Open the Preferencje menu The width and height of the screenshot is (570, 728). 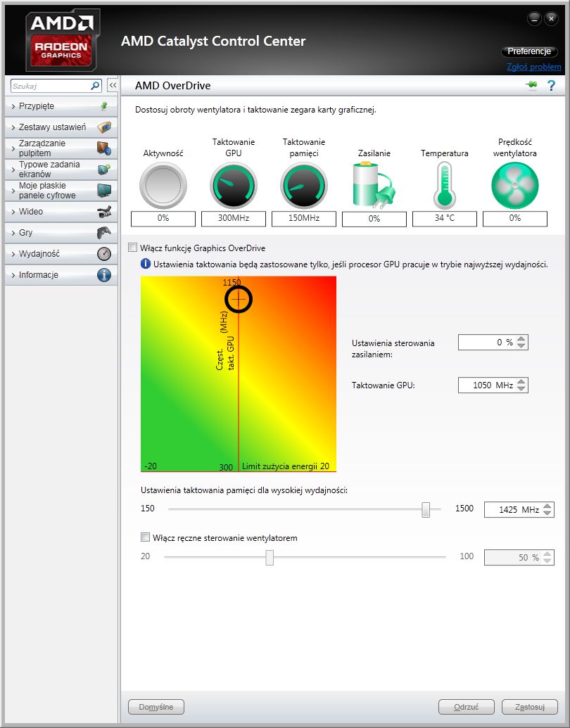click(x=529, y=51)
